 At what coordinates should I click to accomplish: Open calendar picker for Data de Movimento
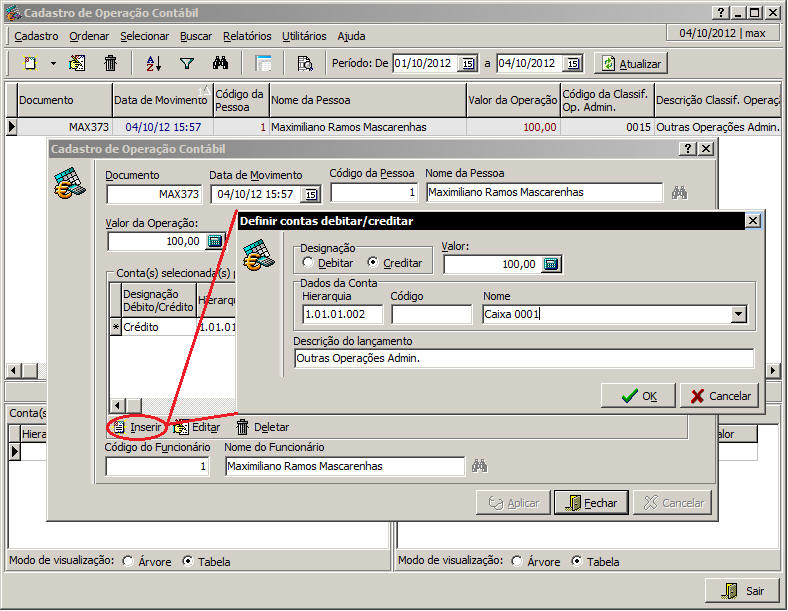click(310, 194)
